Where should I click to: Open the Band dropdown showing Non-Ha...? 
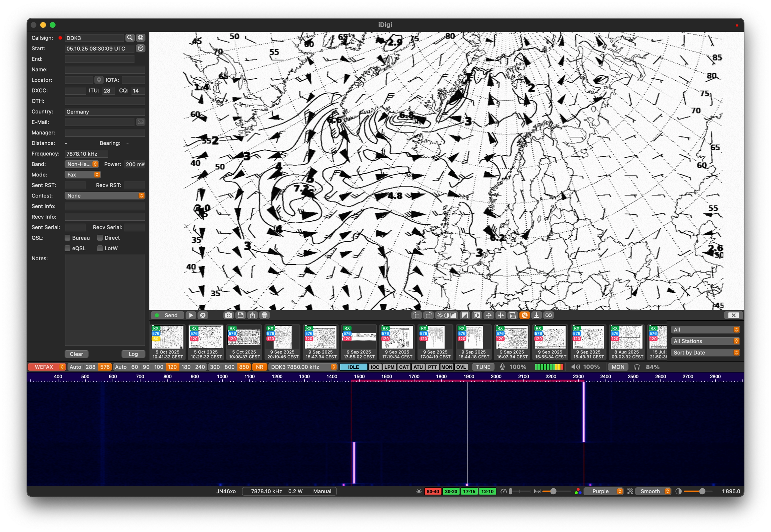(81, 164)
